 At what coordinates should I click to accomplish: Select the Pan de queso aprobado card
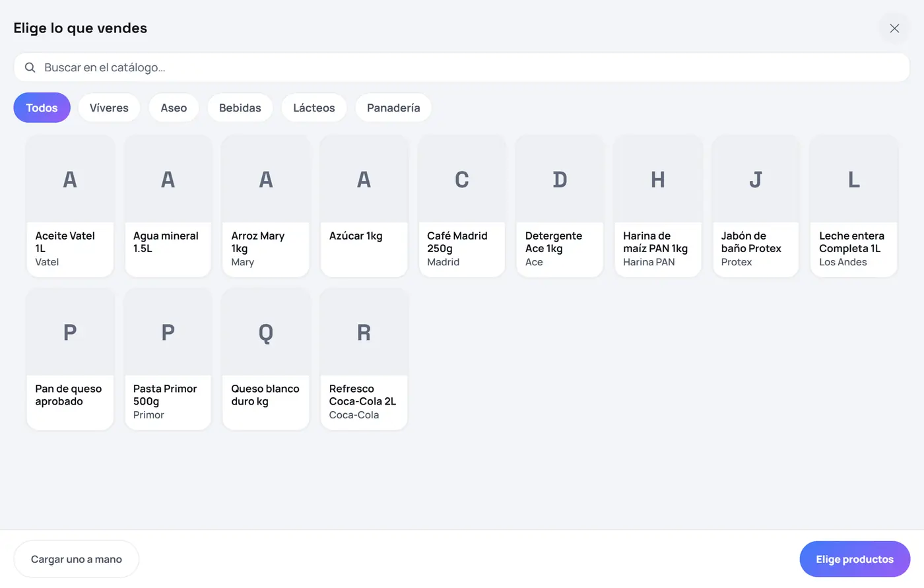click(x=70, y=360)
